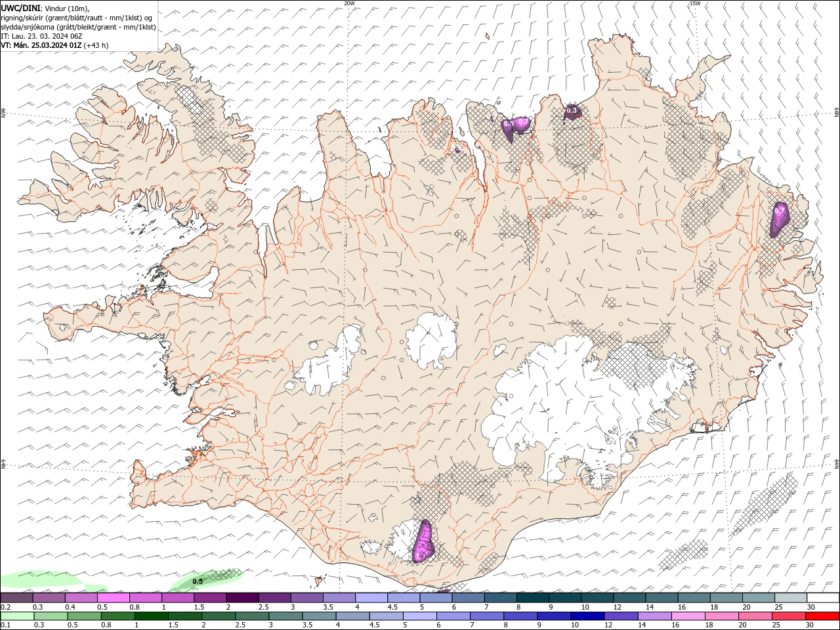Select the violet 12 swatch in rain legend

pyautogui.click(x=621, y=616)
